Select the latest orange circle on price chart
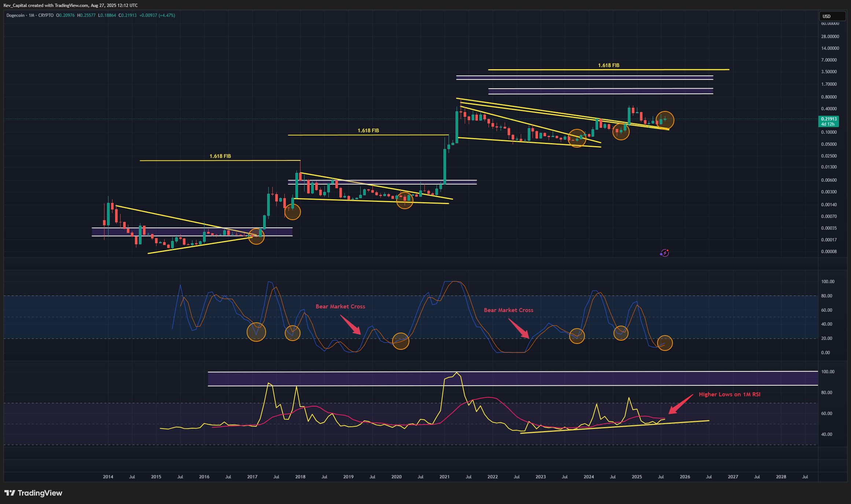Viewport: 851px width, 504px height. [665, 120]
